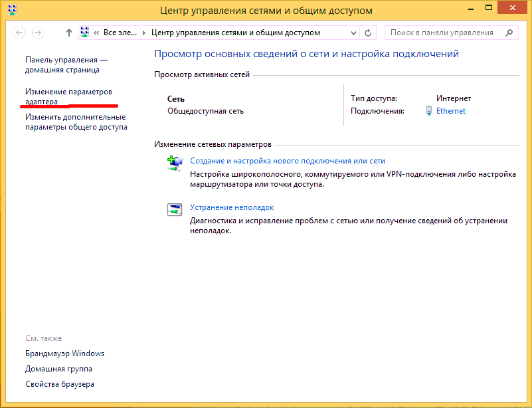Image resolution: width=532 pixels, height=408 pixels.
Task: Click the 'Изменение сетевых параметров' heading
Action: [213, 144]
